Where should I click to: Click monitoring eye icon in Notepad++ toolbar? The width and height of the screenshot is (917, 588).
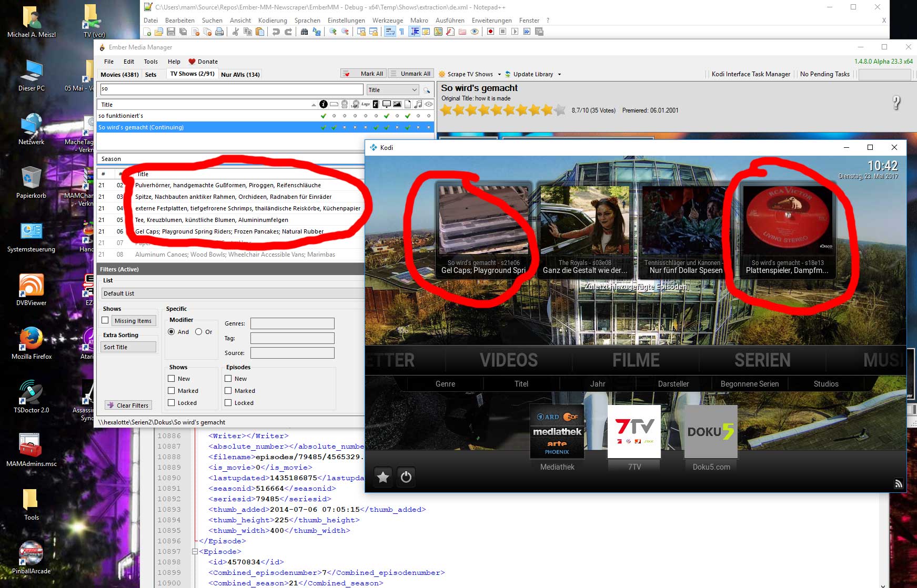pos(475,32)
